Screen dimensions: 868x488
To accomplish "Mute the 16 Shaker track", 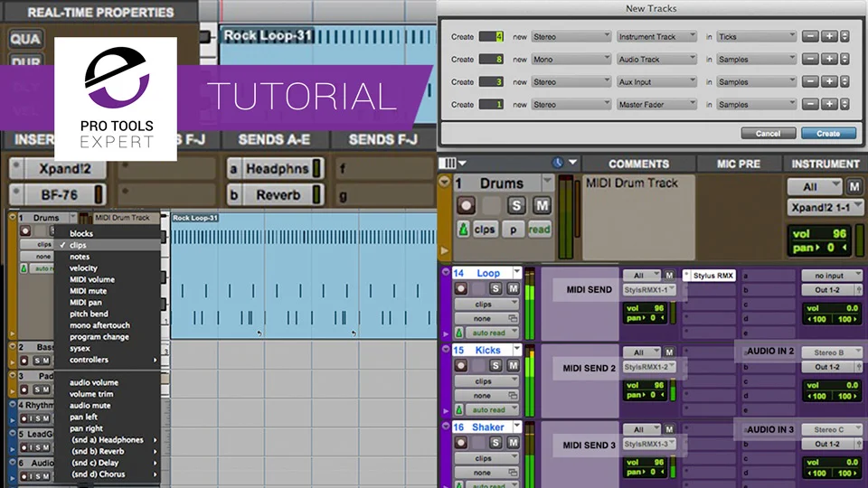I will pos(514,442).
